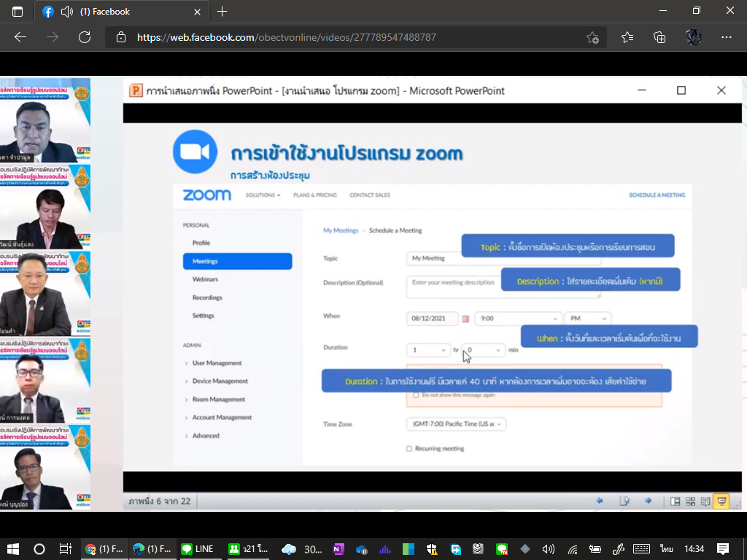This screenshot has height=560, width=747.
Task: Click the date field 08/12/2021
Action: tap(432, 319)
